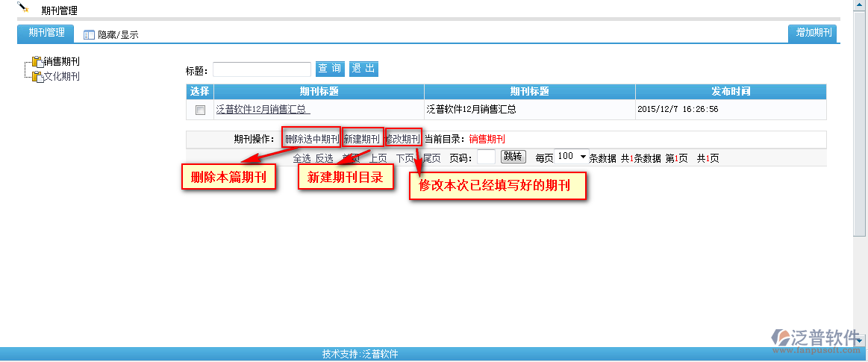Click the vertical scrollbar up arrow
The height and width of the screenshot is (362, 868).
coord(859,5)
